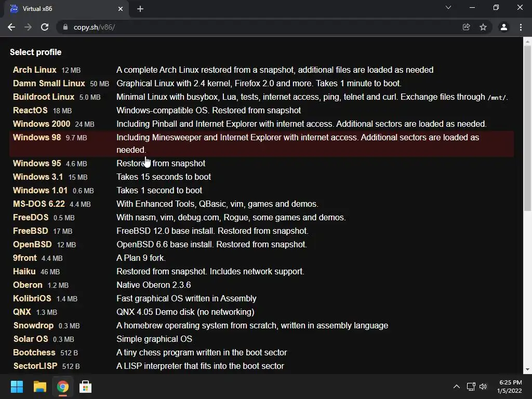The width and height of the screenshot is (532, 399).
Task: Click the page scrollbar down arrow
Action: pyautogui.click(x=527, y=369)
